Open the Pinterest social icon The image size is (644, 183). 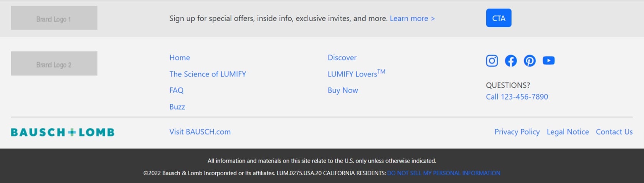[530, 61]
